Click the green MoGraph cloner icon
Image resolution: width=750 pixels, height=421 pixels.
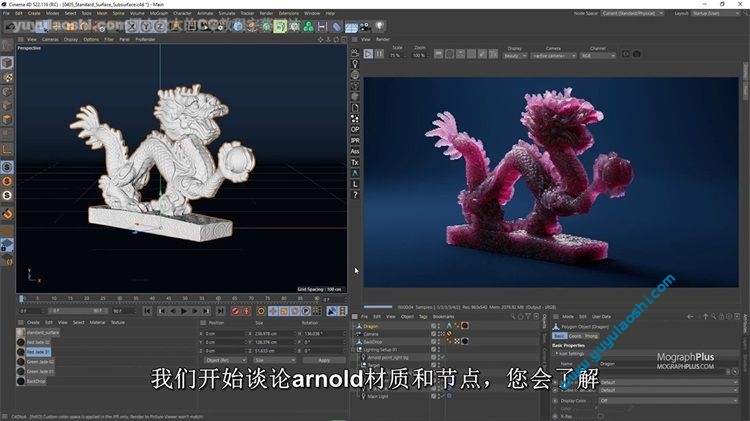[309, 26]
